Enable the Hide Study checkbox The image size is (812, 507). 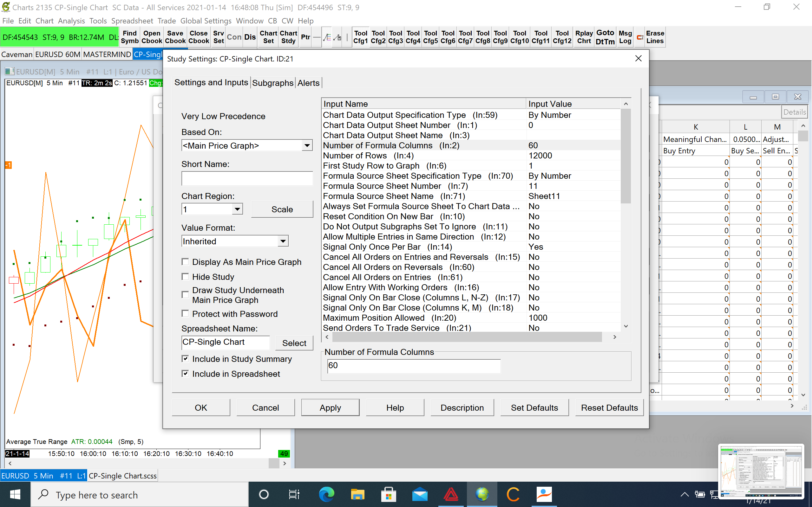click(185, 277)
